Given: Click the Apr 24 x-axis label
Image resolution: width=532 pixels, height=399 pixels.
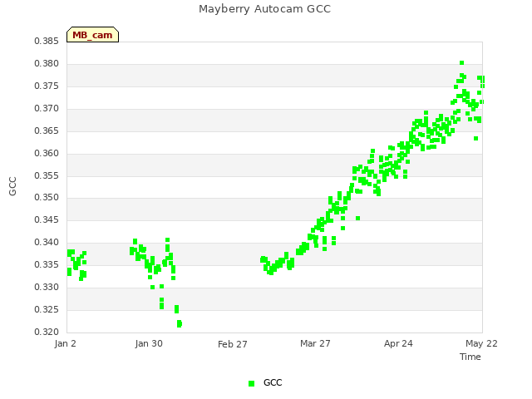Looking at the screenshot, I should point(398,343).
